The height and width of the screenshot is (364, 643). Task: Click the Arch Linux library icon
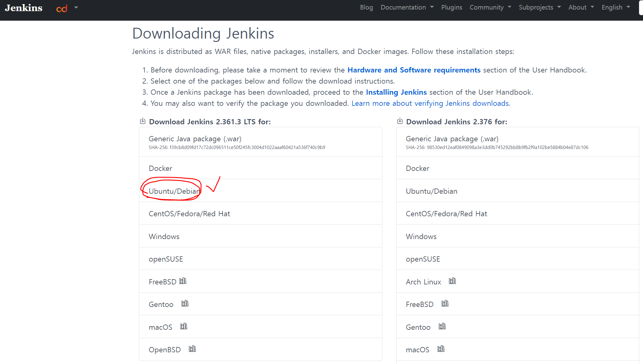click(452, 281)
